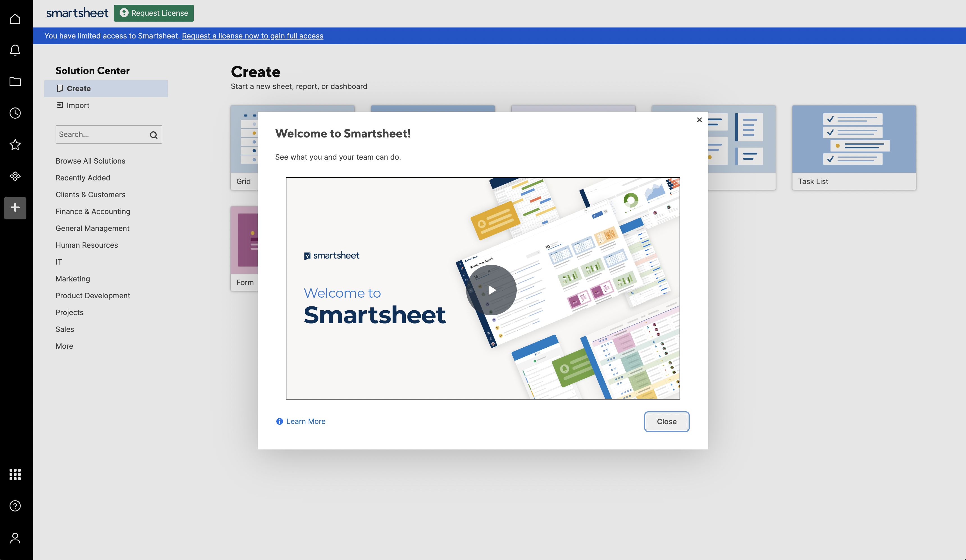Open the Help question mark icon
Viewport: 966px width, 560px height.
(15, 506)
